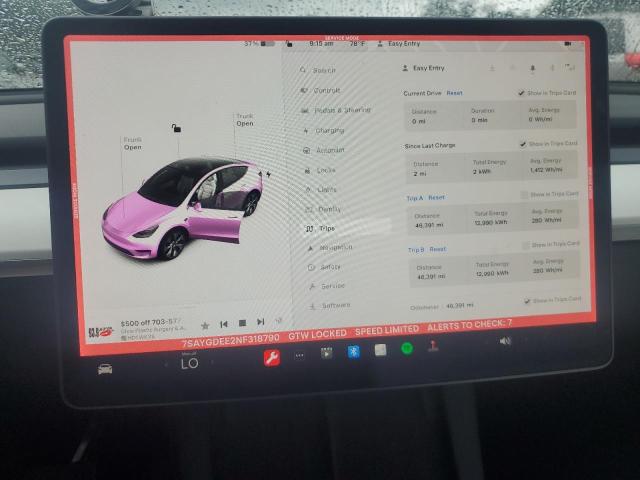Rename the Trip A label

[x=415, y=198]
